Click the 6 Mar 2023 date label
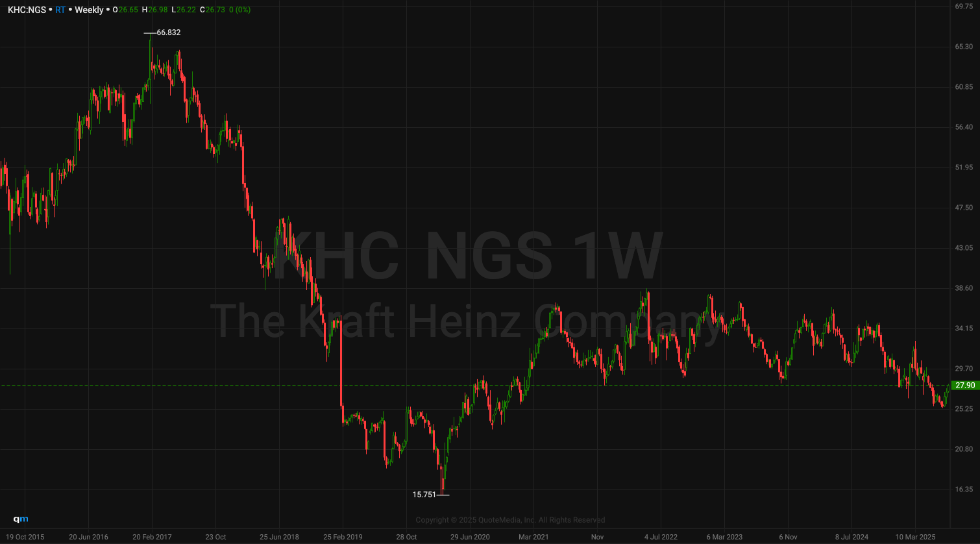Image resolution: width=980 pixels, height=544 pixels. 724,537
